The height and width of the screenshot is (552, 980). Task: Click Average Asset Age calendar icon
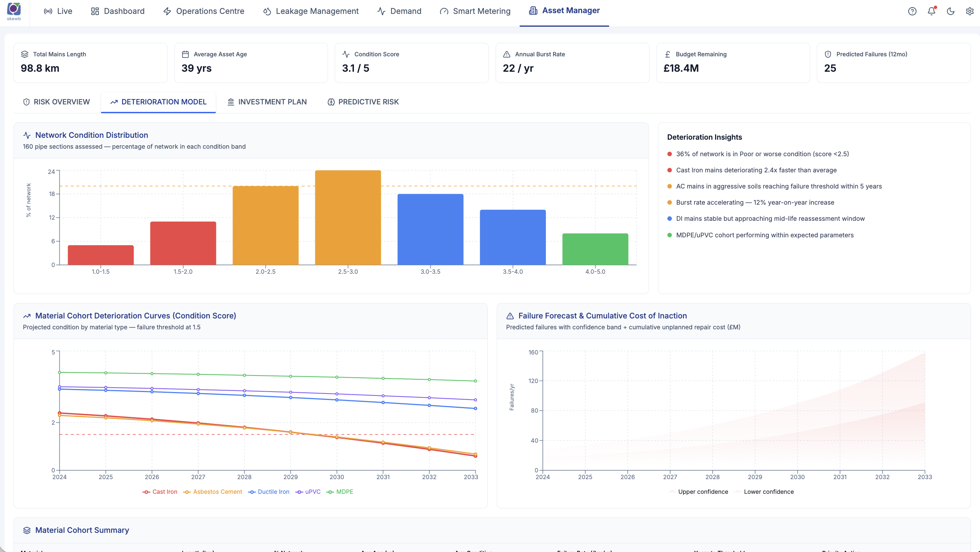pyautogui.click(x=185, y=54)
